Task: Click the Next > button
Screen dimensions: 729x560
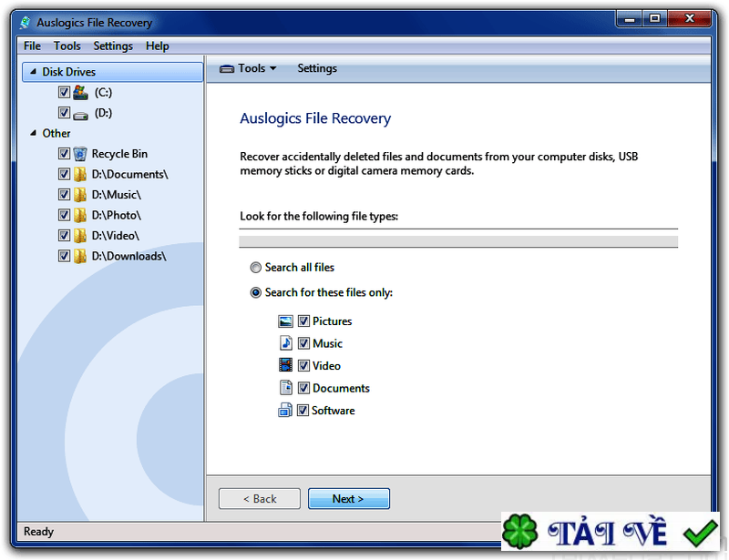Action: (349, 499)
